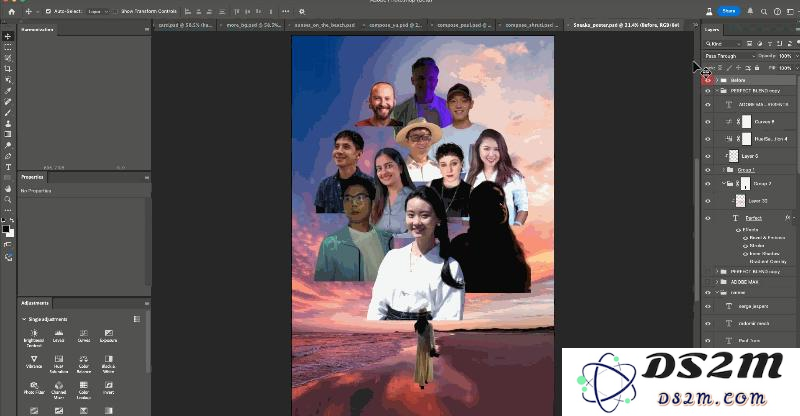Select the Layers panel tab
800x416 pixels.
coord(712,30)
